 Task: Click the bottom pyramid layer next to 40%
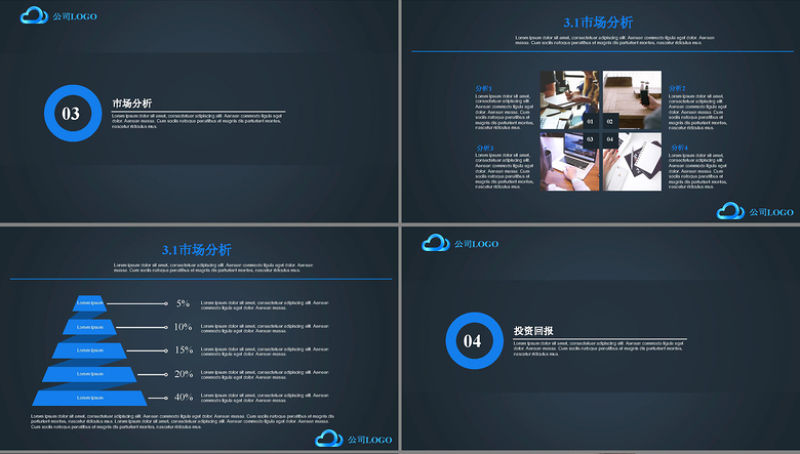coord(91,398)
